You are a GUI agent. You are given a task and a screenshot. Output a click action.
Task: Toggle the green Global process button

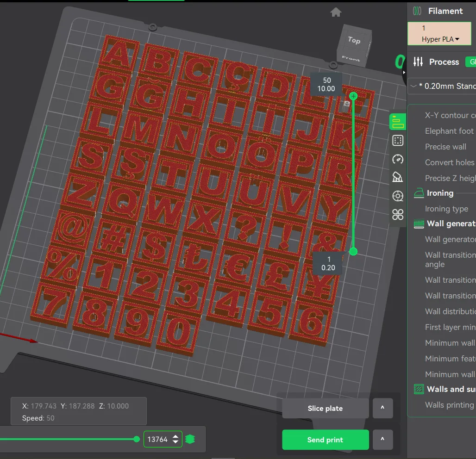click(x=471, y=62)
